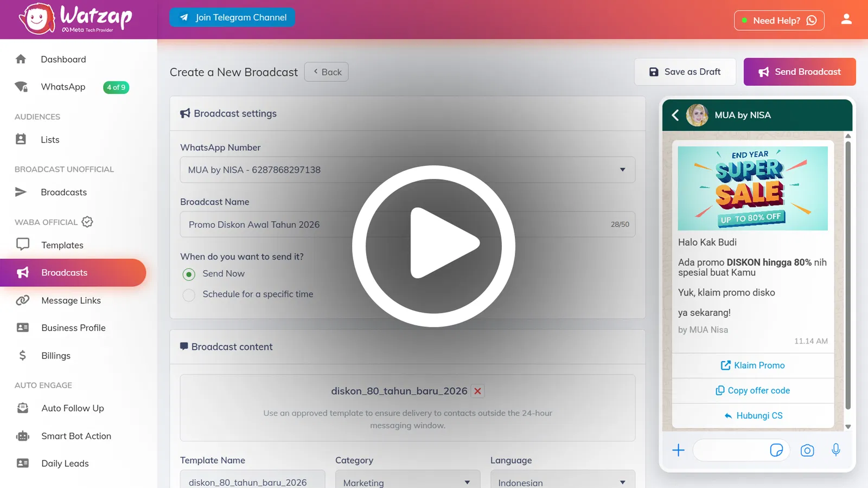The width and height of the screenshot is (868, 488).
Task: Click the MUA by NISA avatar
Action: (x=697, y=115)
